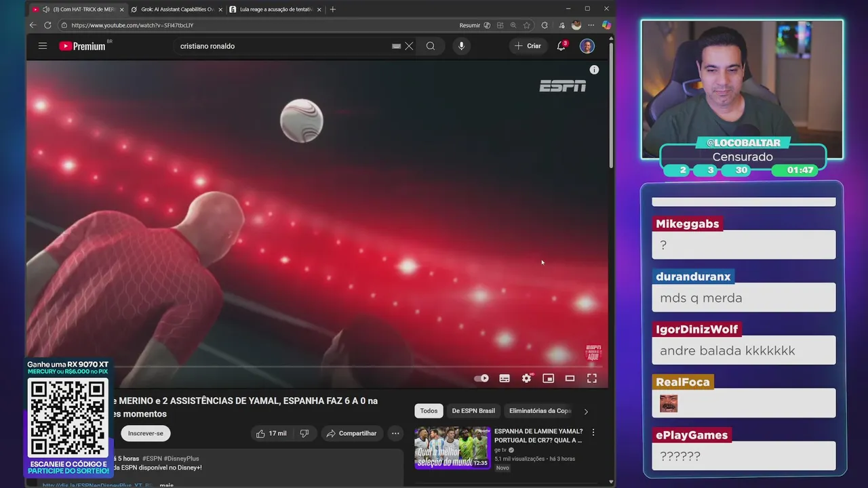Open a new browser tab
Screen dimensions: 868x488
coord(332,9)
